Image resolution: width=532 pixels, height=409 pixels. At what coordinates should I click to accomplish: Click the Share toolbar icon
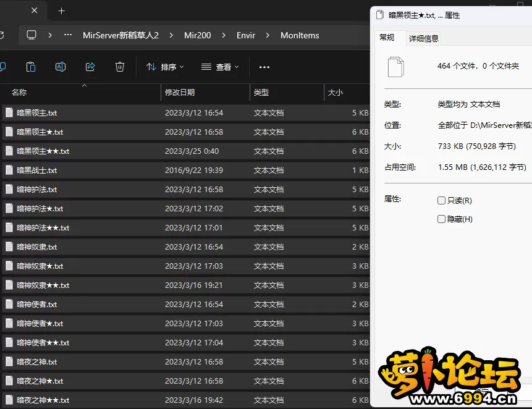pos(90,67)
